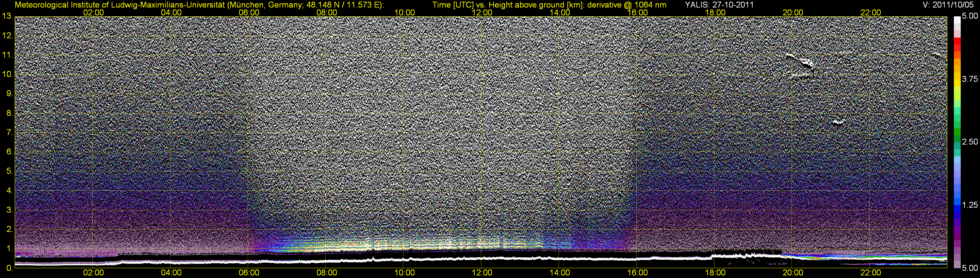Click the 20:00 label on the bottom time axis

(793, 273)
